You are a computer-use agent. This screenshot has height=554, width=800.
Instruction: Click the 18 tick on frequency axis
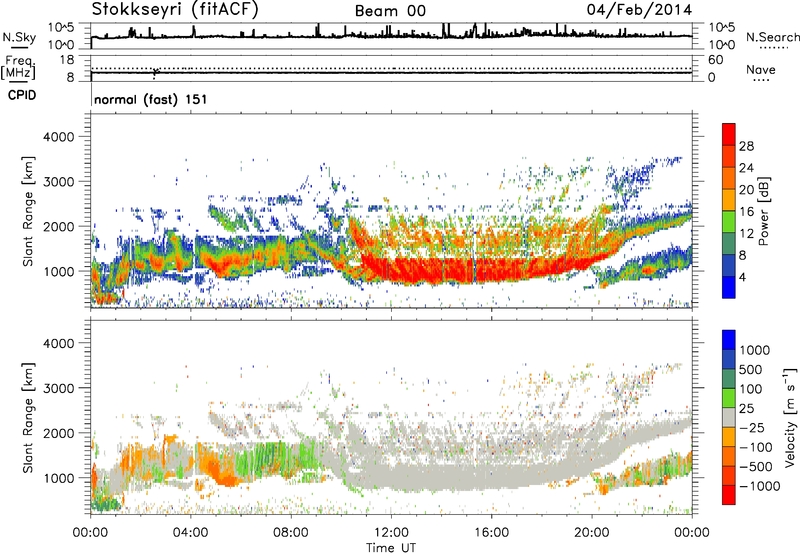pyautogui.click(x=67, y=60)
